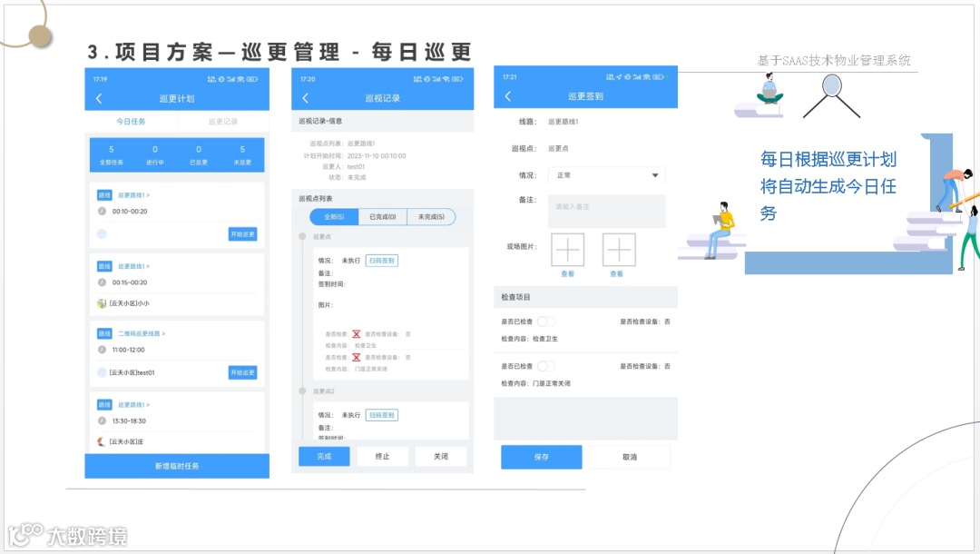
Task: Click 路线 tag on the 11:00-12:00 task
Action: [x=104, y=333]
